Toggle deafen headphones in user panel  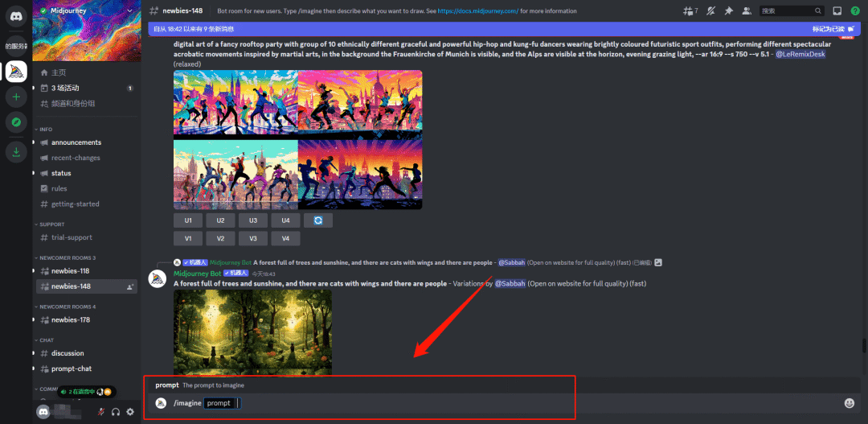click(x=116, y=412)
